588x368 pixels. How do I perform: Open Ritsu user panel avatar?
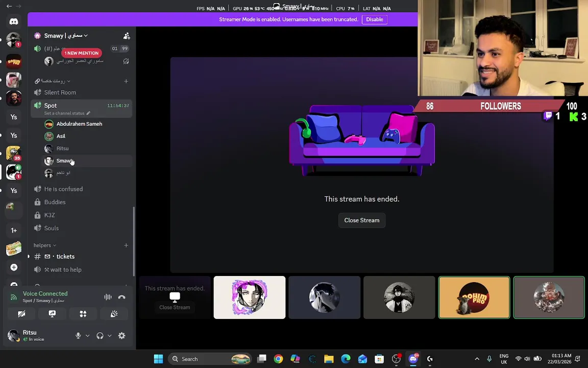tap(13, 335)
